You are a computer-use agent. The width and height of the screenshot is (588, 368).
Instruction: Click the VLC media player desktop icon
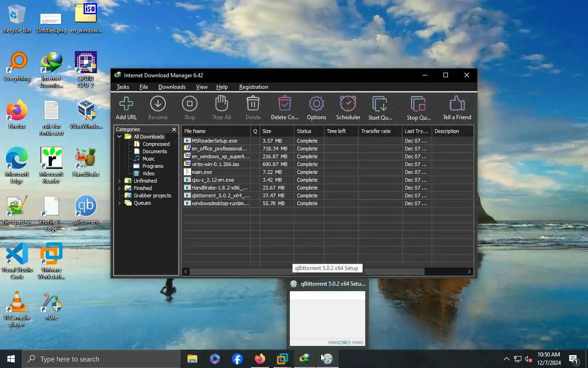[x=17, y=309]
